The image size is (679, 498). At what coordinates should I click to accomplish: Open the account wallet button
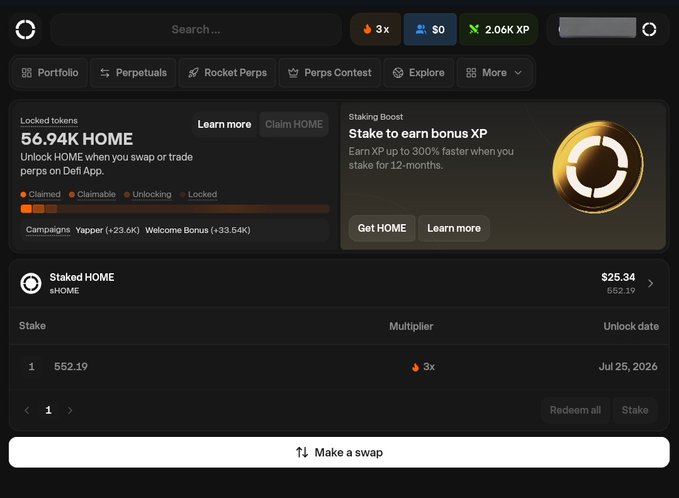[608, 29]
